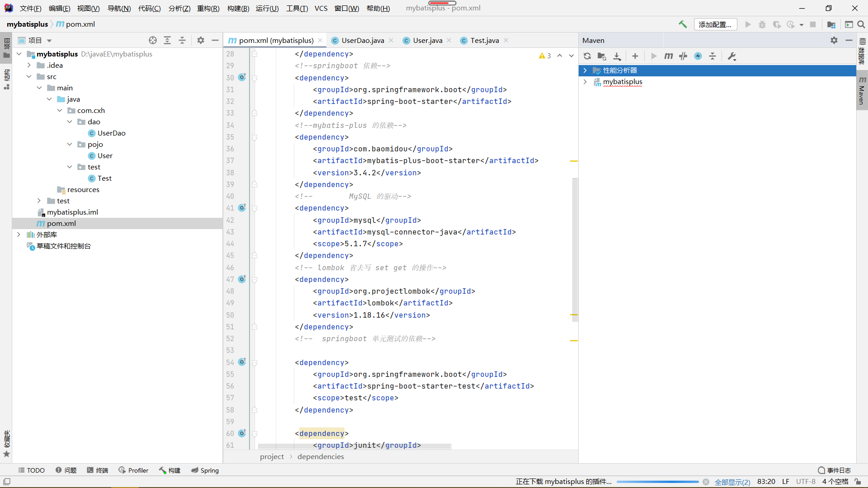This screenshot has width=868, height=488.
Task: Click the editor vertical scrollbar thumb
Action: click(x=575, y=249)
